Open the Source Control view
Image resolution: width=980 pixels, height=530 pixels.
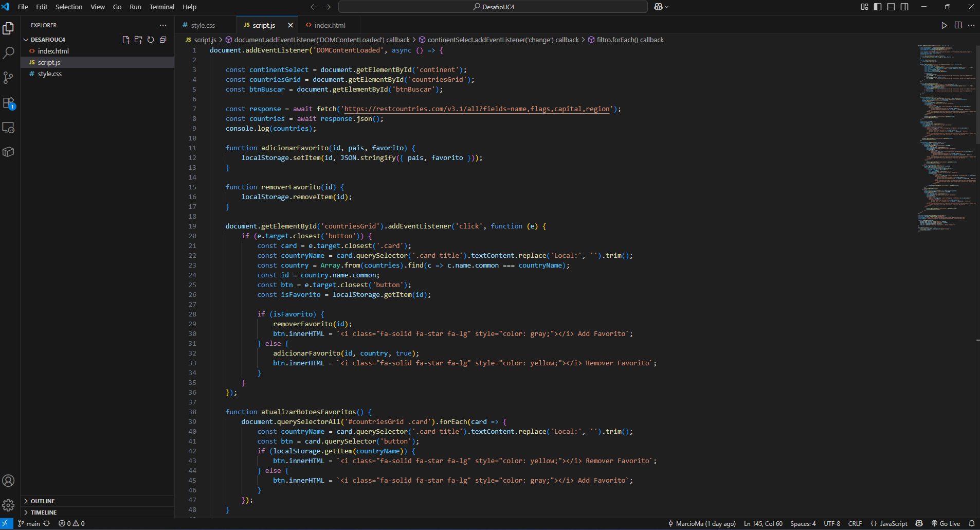click(x=9, y=78)
